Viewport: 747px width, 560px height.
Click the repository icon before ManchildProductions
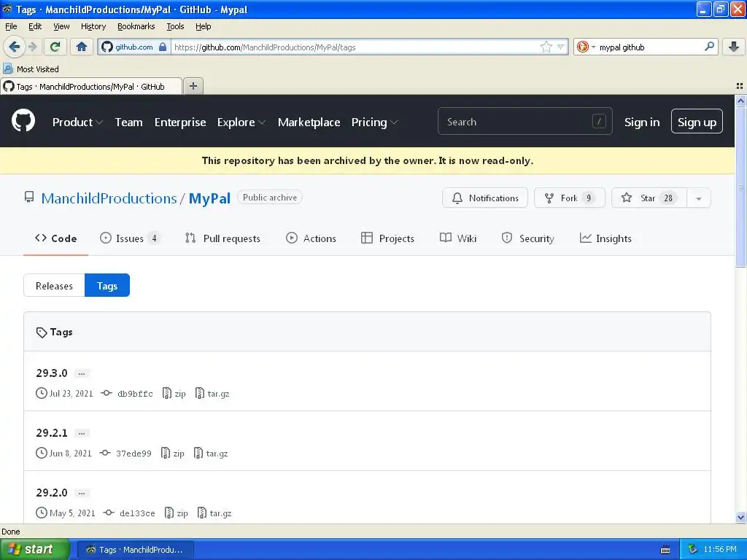(29, 197)
